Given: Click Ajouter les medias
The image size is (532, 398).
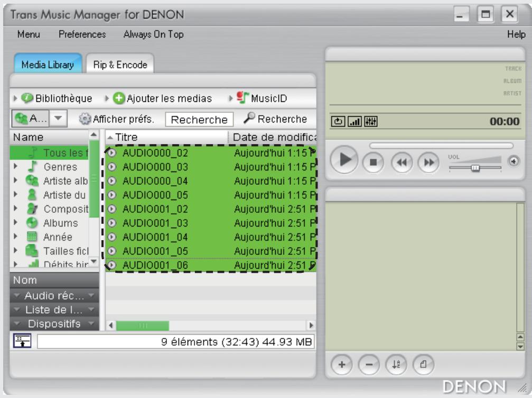Looking at the screenshot, I should coord(162,98).
